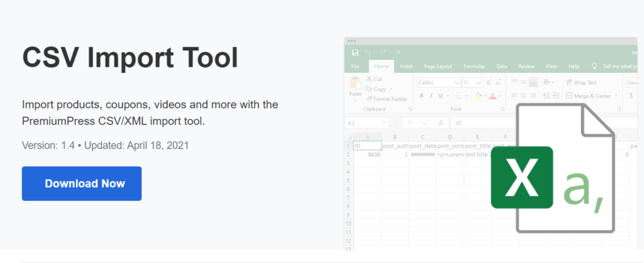Expand the Fill Color dropdown arrow
The height and width of the screenshot is (263, 644).
pos(485,96)
